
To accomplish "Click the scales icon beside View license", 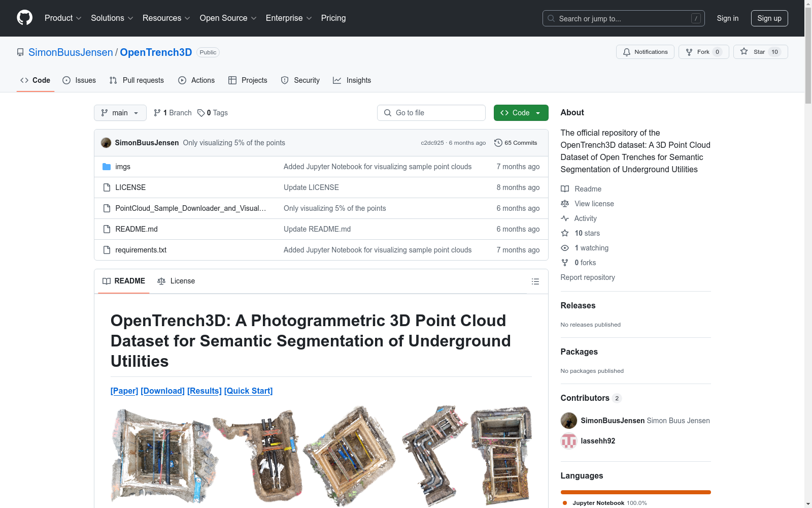I will coord(565,204).
